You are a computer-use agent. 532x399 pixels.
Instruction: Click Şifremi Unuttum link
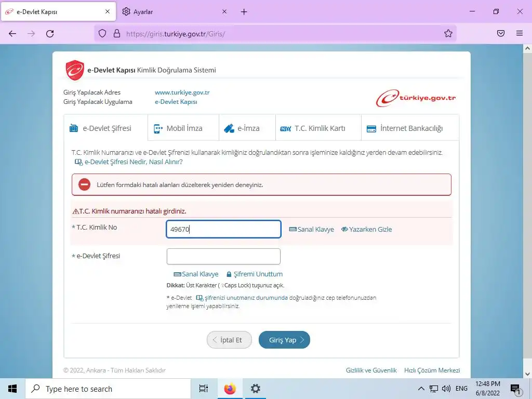(x=255, y=274)
